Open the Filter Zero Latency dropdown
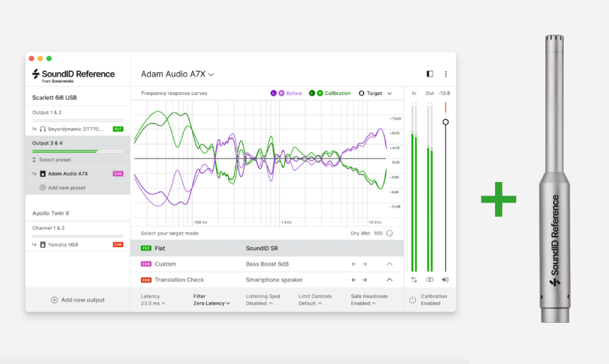 (212, 300)
